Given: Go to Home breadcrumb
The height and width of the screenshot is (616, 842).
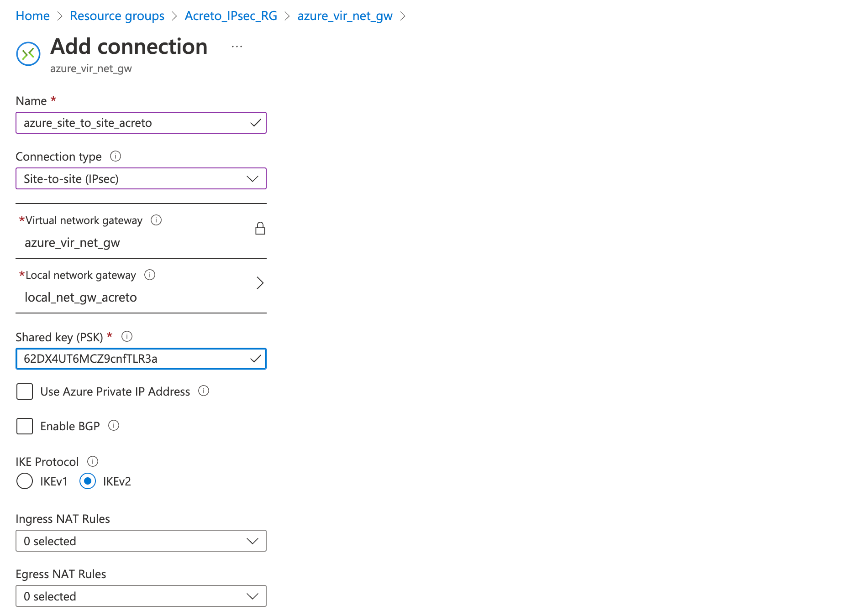Looking at the screenshot, I should [x=32, y=16].
